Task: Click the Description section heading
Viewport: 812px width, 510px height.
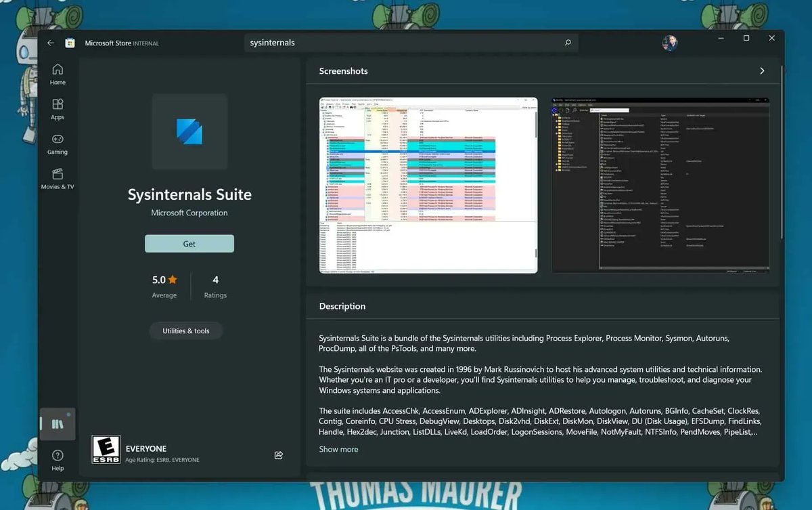Action: click(x=342, y=306)
